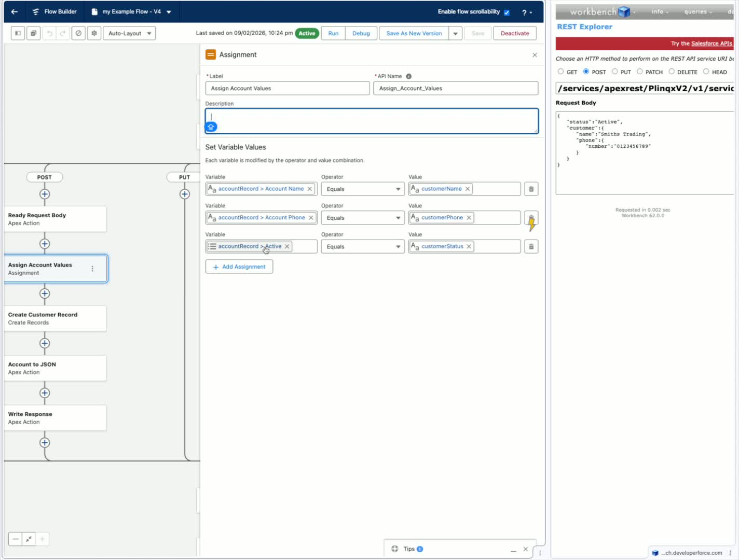This screenshot has width=739, height=560.
Task: Minimize the Tips panel
Action: 513,550
